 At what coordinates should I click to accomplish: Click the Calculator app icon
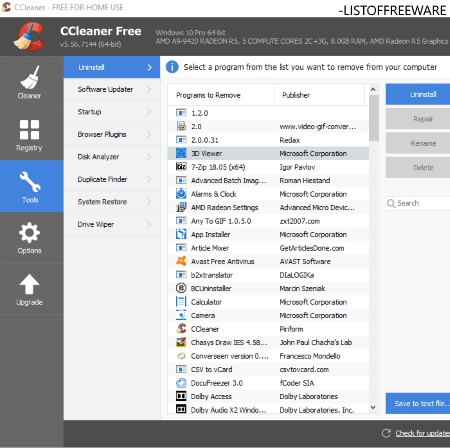(x=181, y=302)
